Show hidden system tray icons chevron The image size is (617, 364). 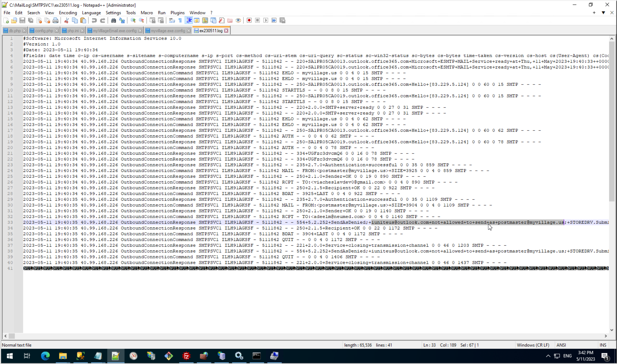click(x=548, y=356)
